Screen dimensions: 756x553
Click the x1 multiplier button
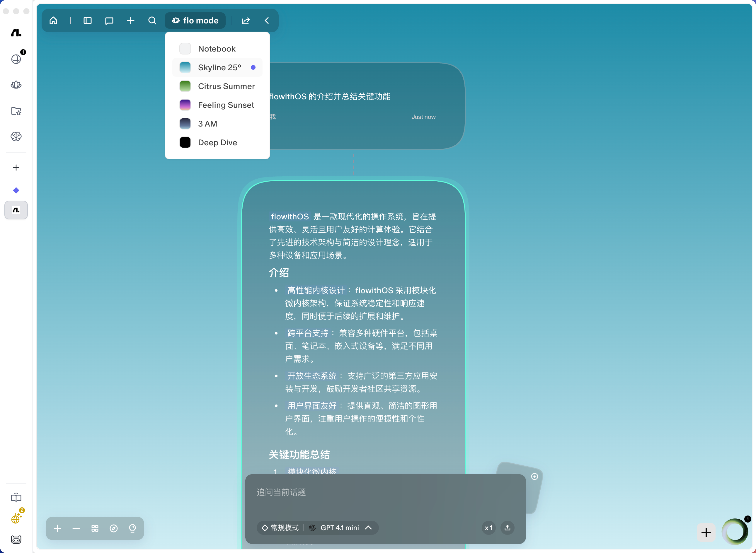point(488,528)
